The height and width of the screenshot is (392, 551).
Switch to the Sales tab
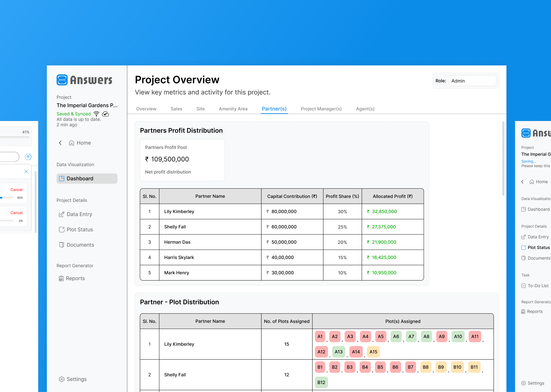tap(176, 109)
